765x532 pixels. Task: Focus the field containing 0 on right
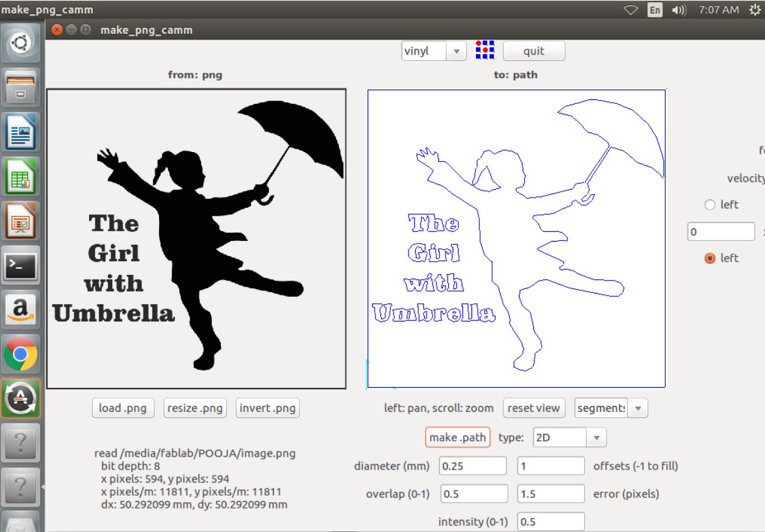pyautogui.click(x=721, y=232)
